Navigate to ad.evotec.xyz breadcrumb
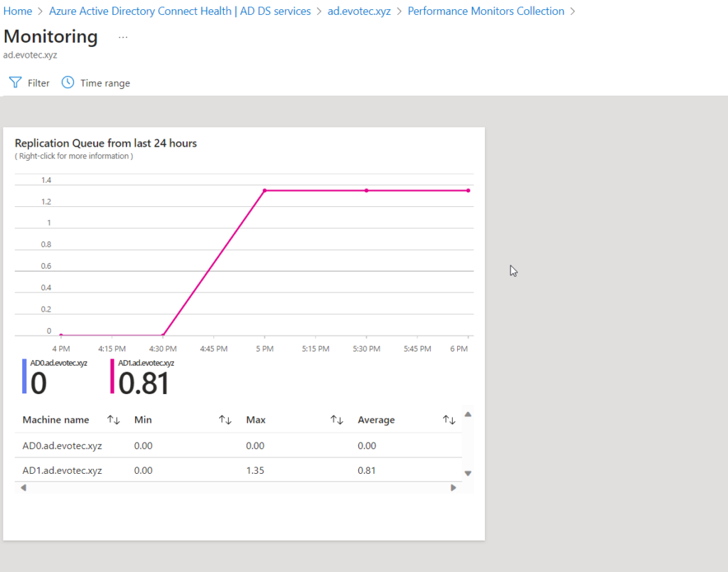The height and width of the screenshot is (572, 728). pos(359,11)
